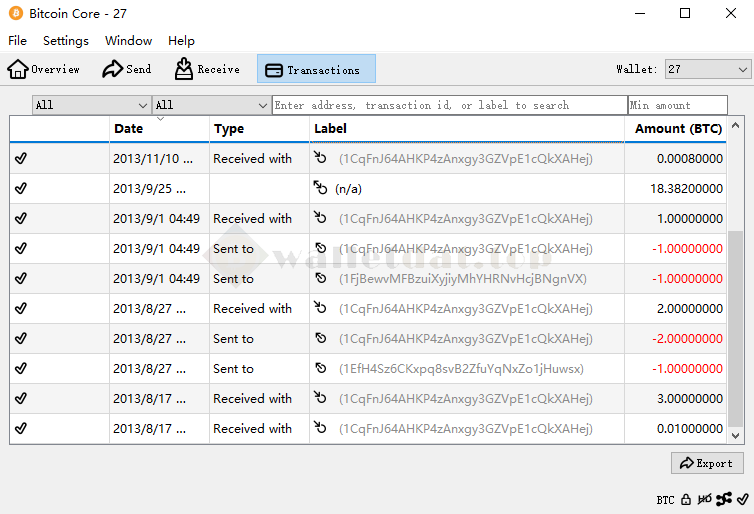The height and width of the screenshot is (514, 754).
Task: Open the Settings menu
Action: (66, 41)
